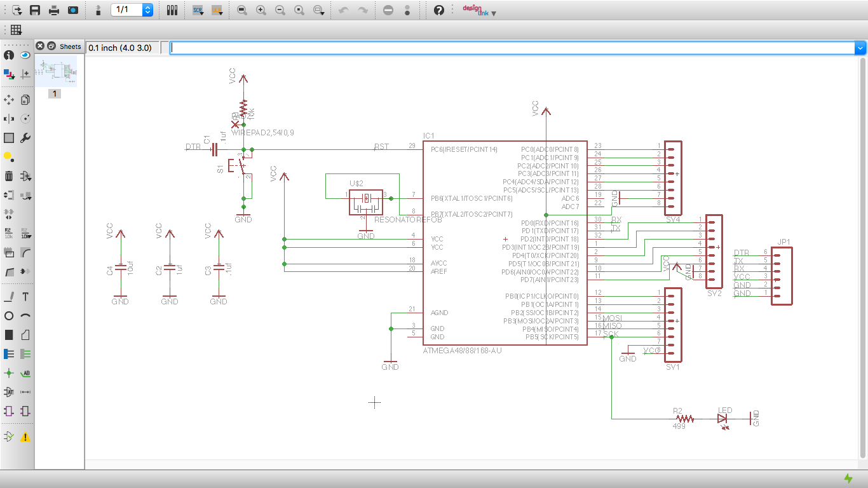Click the Zoom in magnifier icon
Screen dimensions: 868x488
261,10
